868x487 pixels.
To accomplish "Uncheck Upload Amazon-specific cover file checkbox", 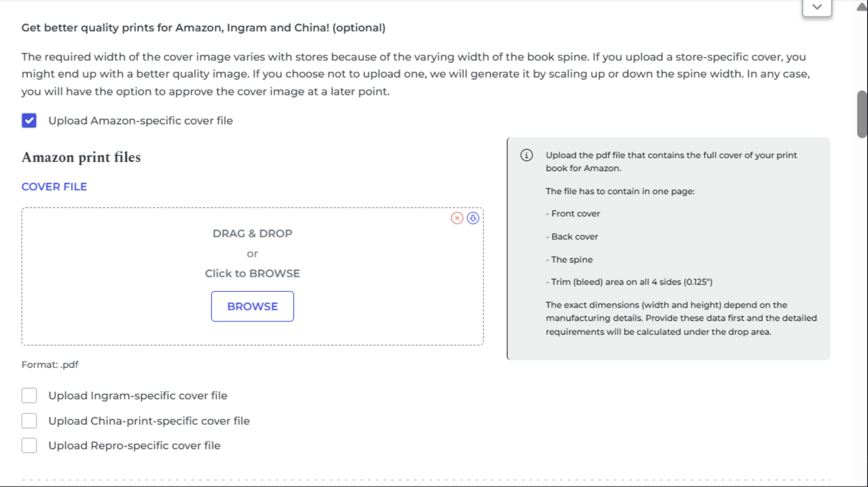I will [29, 120].
